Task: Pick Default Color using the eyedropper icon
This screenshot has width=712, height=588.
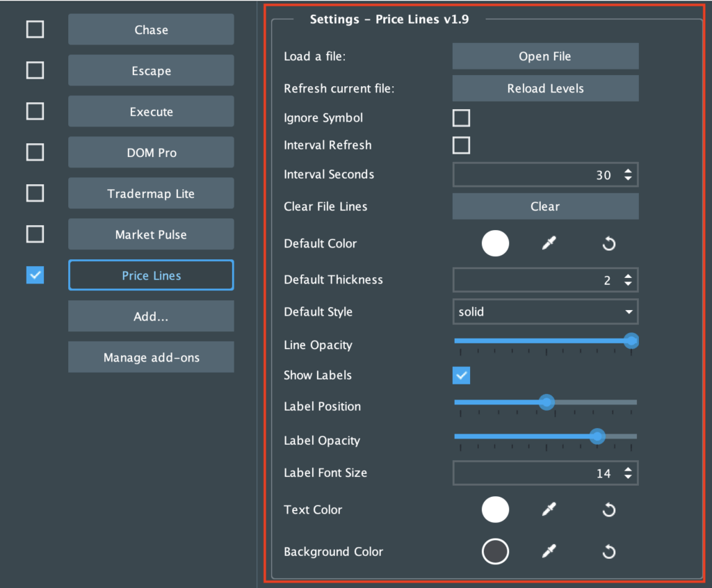Action: (549, 243)
